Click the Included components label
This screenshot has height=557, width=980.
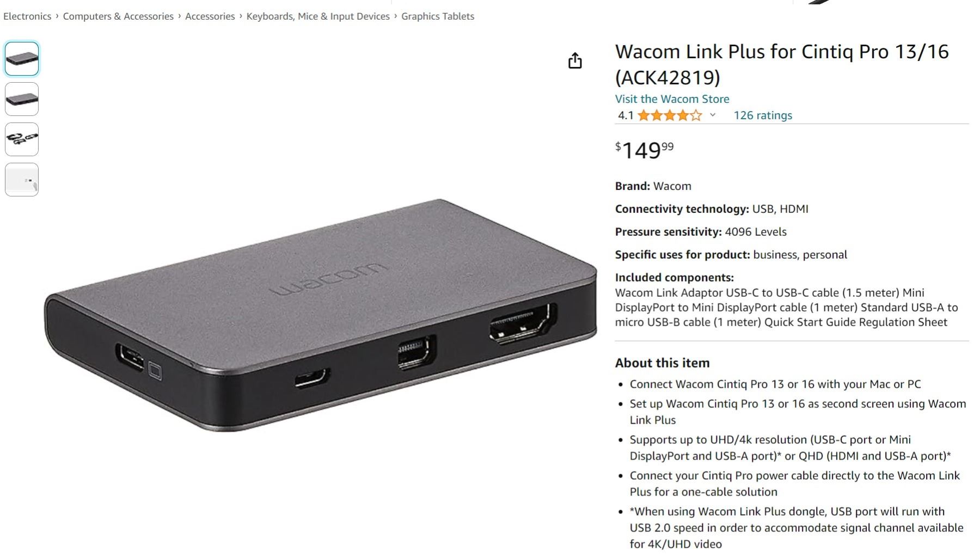click(675, 278)
